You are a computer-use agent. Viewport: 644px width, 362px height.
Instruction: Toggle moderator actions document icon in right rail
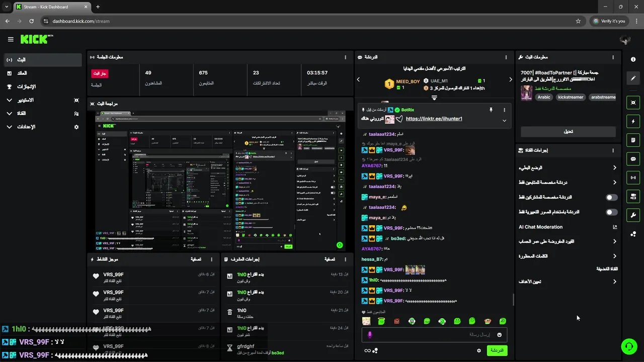[633, 140]
